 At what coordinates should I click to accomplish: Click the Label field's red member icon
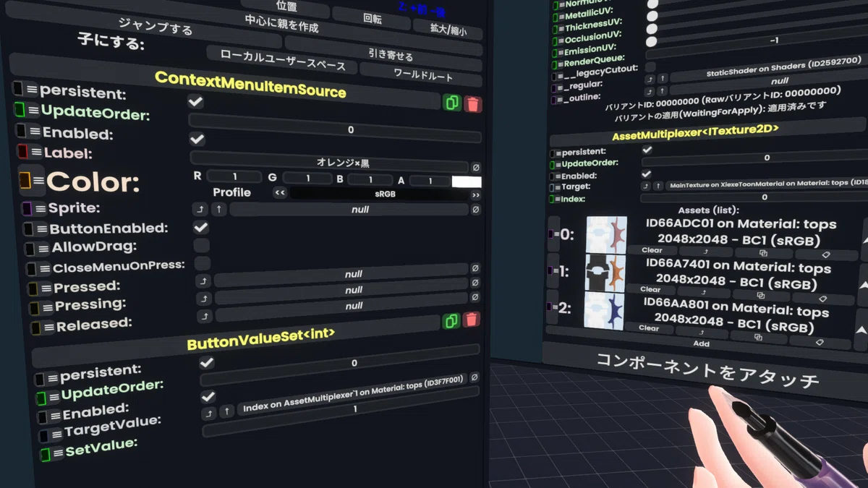tap(22, 151)
